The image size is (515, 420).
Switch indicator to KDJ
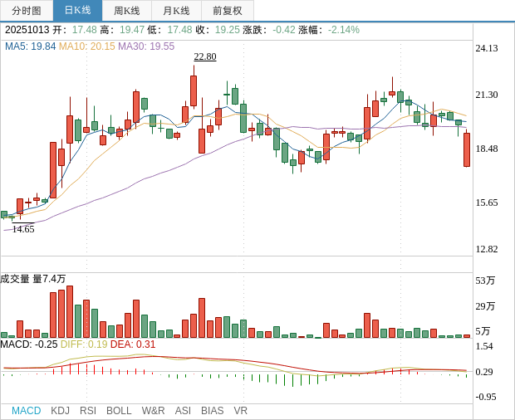(60, 411)
